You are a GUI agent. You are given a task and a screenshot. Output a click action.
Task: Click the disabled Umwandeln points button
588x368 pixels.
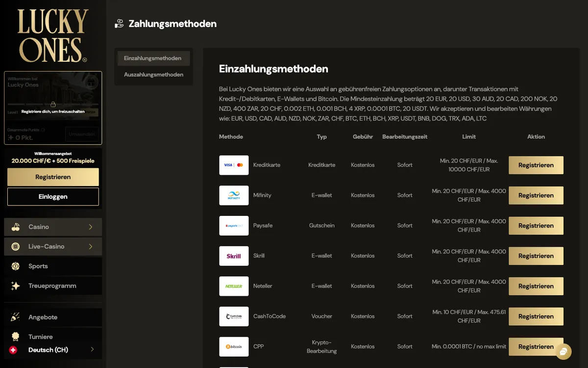(82, 134)
